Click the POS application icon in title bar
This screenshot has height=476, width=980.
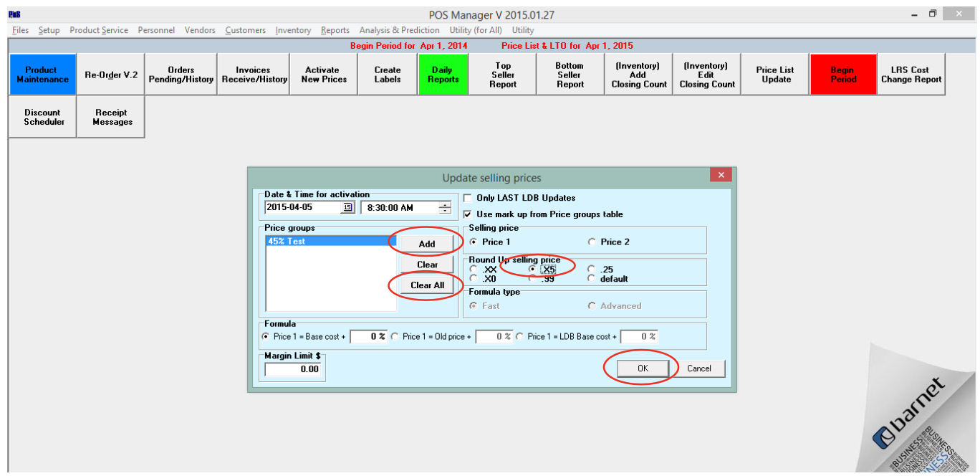(13, 14)
